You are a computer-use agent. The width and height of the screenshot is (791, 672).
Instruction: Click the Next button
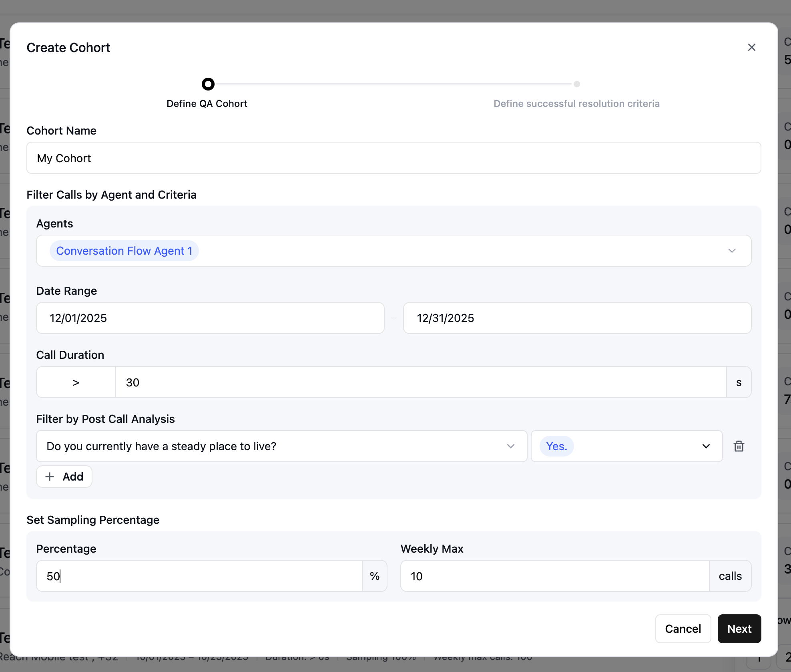coord(739,629)
